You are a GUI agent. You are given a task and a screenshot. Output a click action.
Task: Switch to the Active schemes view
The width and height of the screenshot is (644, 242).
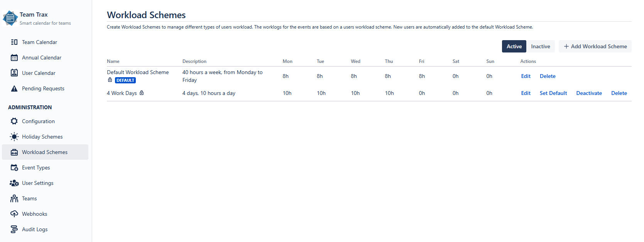coord(514,46)
